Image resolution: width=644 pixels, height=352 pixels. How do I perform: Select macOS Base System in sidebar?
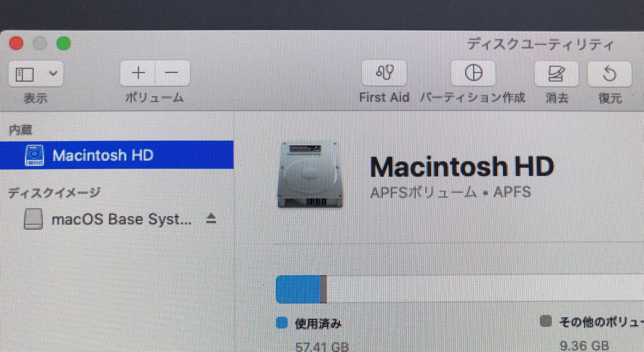122,219
